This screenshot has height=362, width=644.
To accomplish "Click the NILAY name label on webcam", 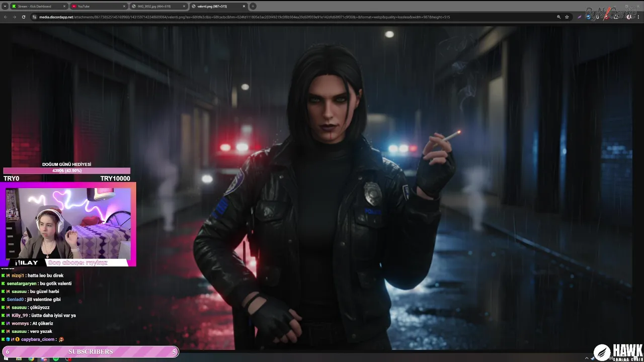I will pos(27,263).
